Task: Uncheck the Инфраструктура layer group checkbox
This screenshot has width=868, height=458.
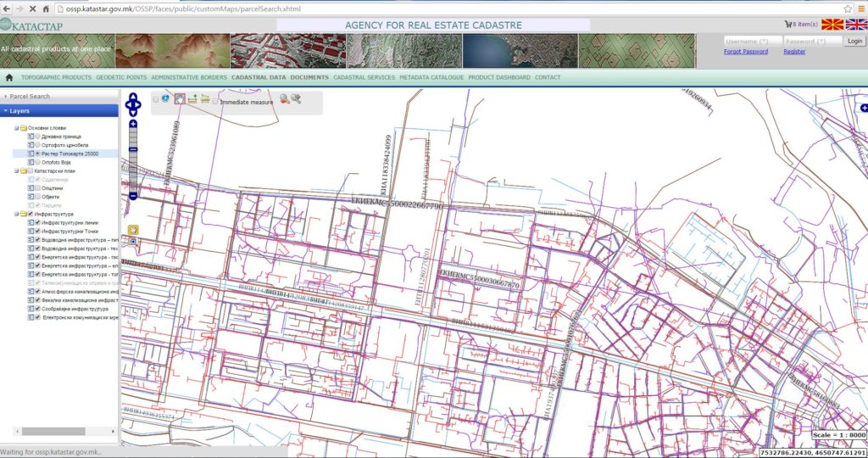Action: pos(31,214)
